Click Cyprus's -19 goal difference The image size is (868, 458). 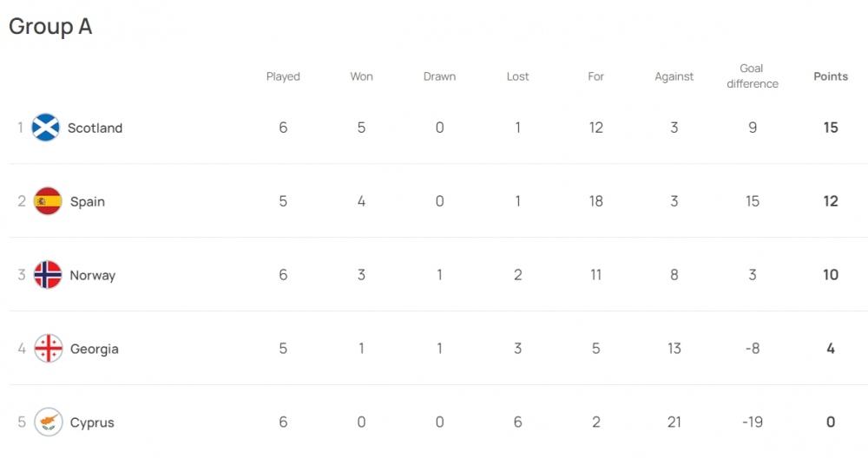coord(752,422)
